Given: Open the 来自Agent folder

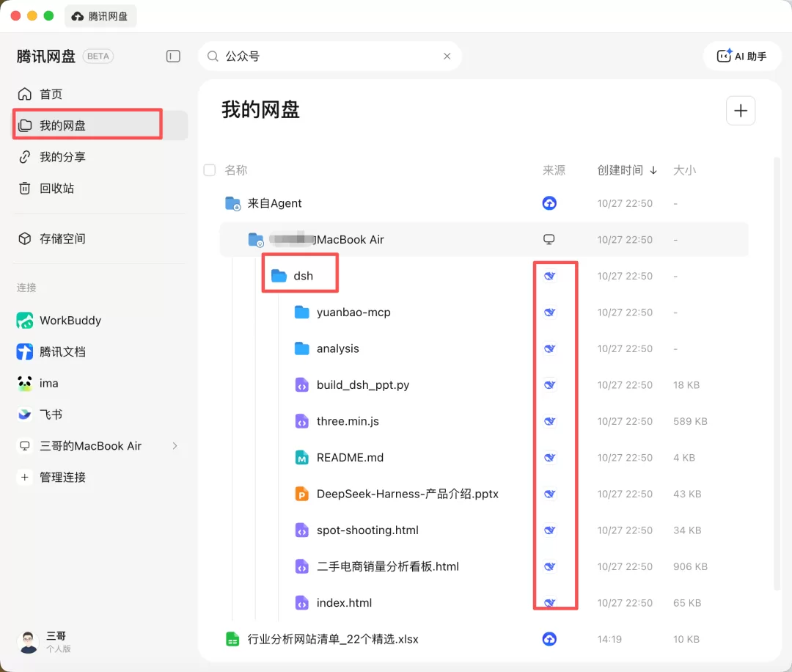Looking at the screenshot, I should pyautogui.click(x=274, y=203).
